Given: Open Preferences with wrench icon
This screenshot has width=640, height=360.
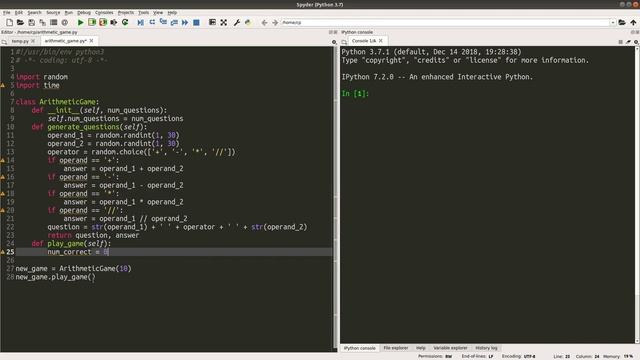Looking at the screenshot, I should 237,22.
